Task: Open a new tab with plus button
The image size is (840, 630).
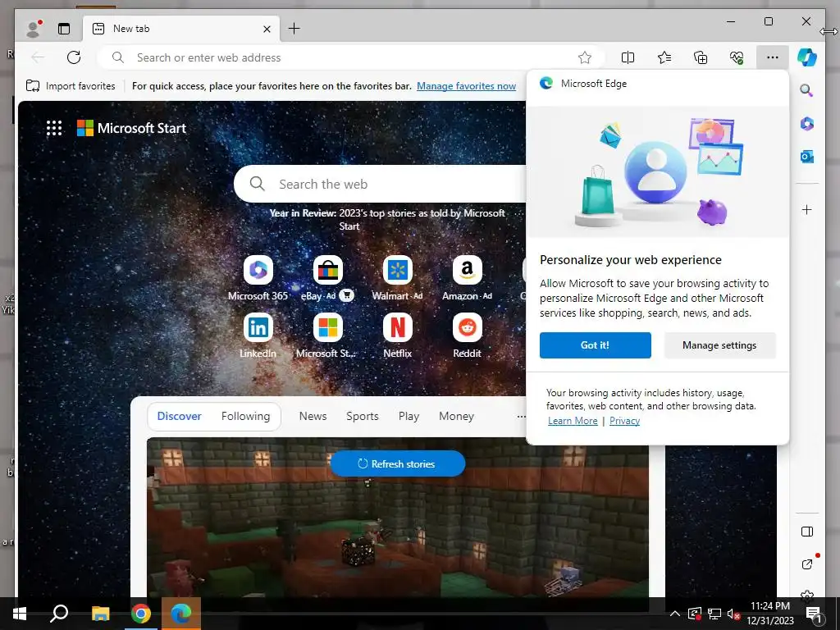Action: [x=294, y=29]
